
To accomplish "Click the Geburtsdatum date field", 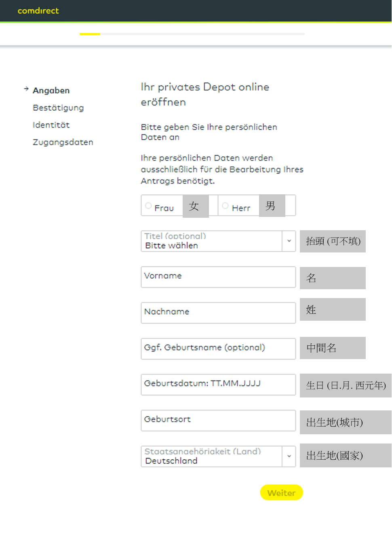I will pyautogui.click(x=218, y=385).
